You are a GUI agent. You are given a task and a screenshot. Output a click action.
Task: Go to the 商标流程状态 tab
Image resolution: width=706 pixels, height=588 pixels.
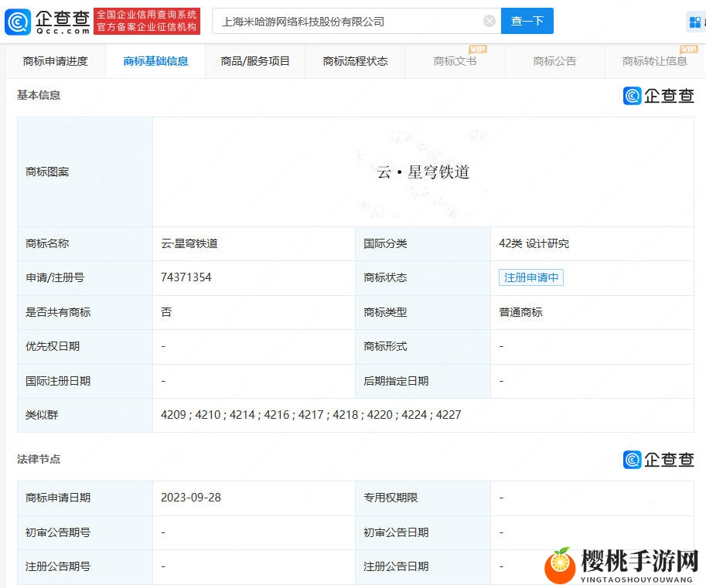tap(355, 61)
